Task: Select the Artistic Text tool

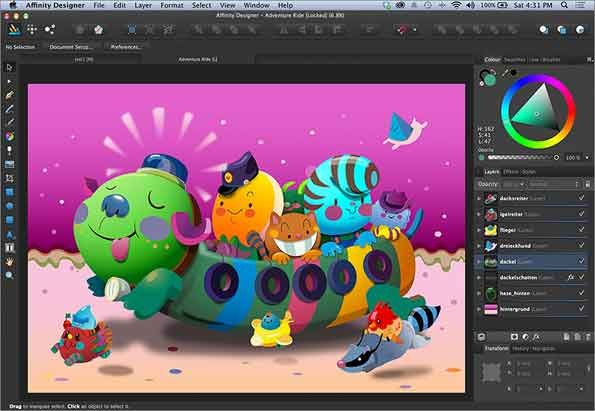Action: 9,235
